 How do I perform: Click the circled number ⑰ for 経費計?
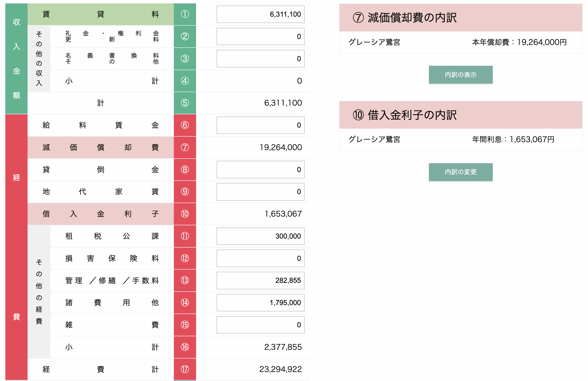[185, 369]
